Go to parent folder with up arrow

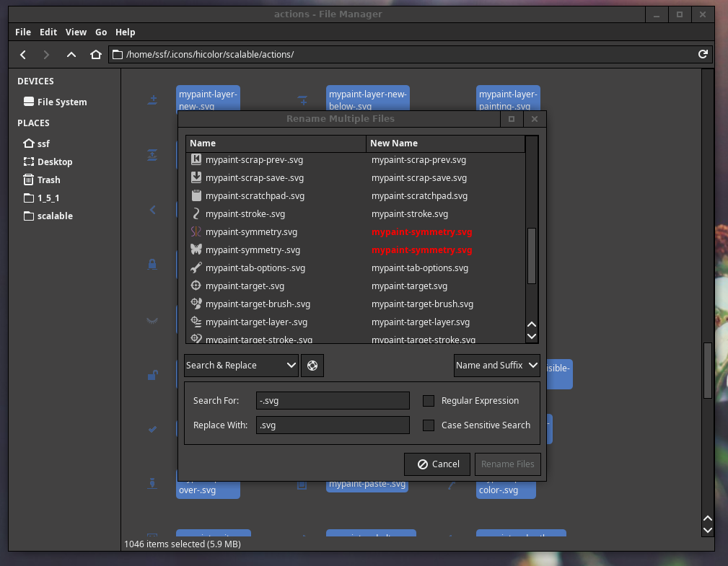point(71,55)
